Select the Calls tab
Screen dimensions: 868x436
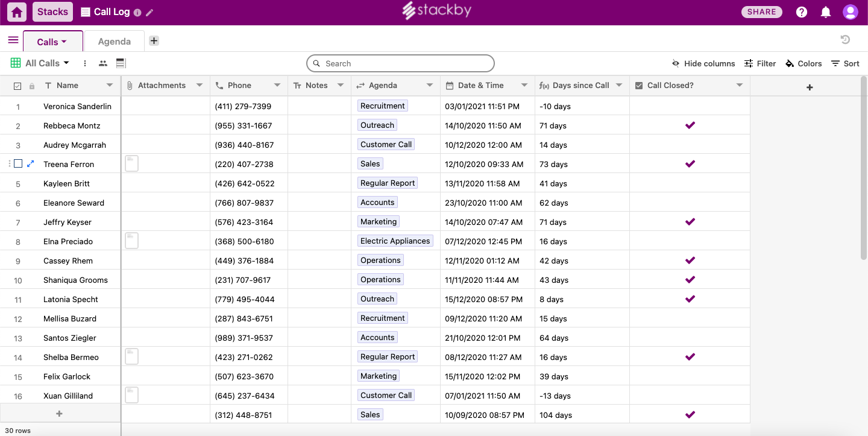pyautogui.click(x=52, y=42)
